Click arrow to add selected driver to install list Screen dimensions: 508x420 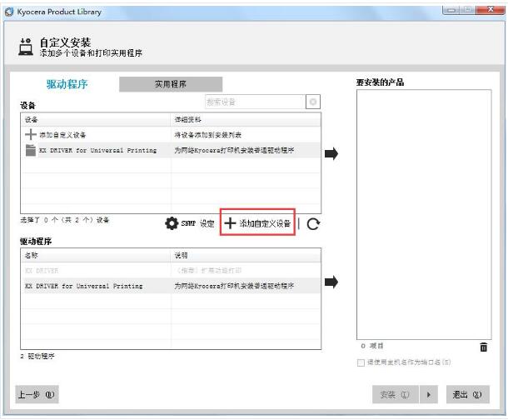click(x=331, y=282)
